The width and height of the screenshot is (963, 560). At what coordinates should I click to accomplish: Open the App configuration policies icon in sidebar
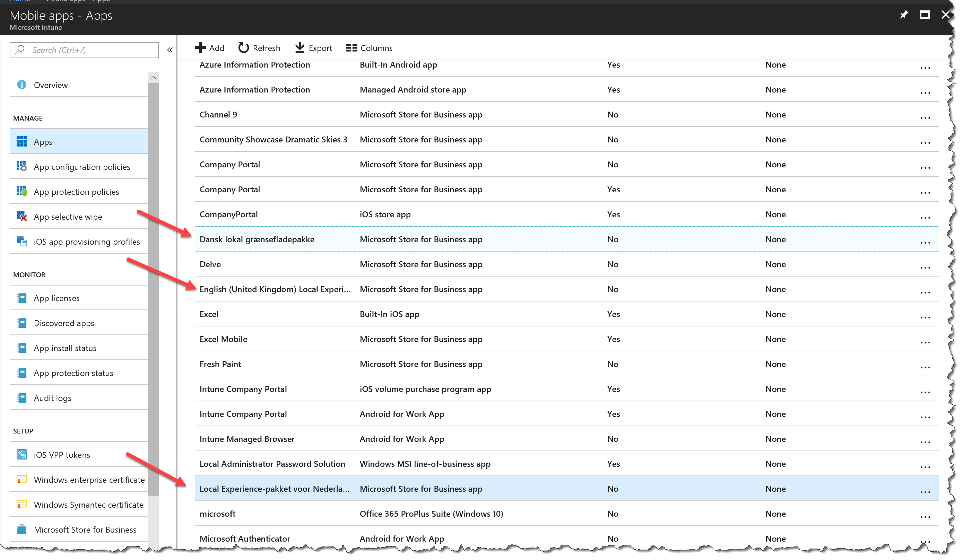[x=22, y=167]
